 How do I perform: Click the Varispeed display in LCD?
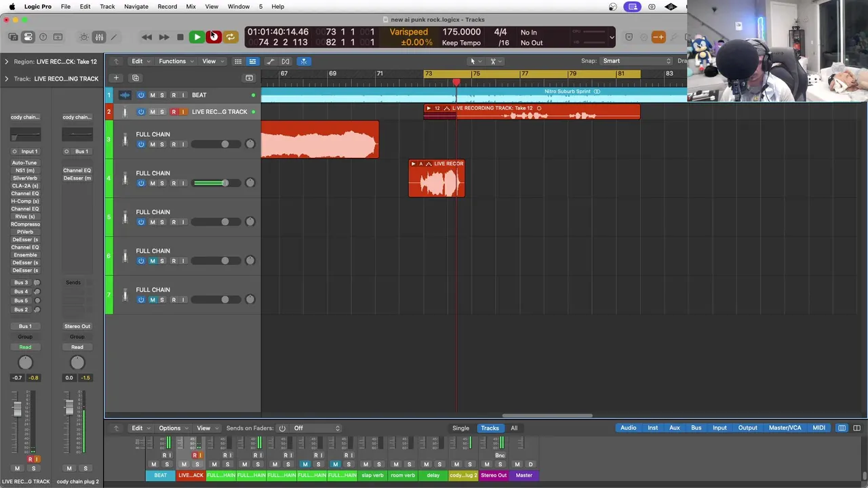409,32
